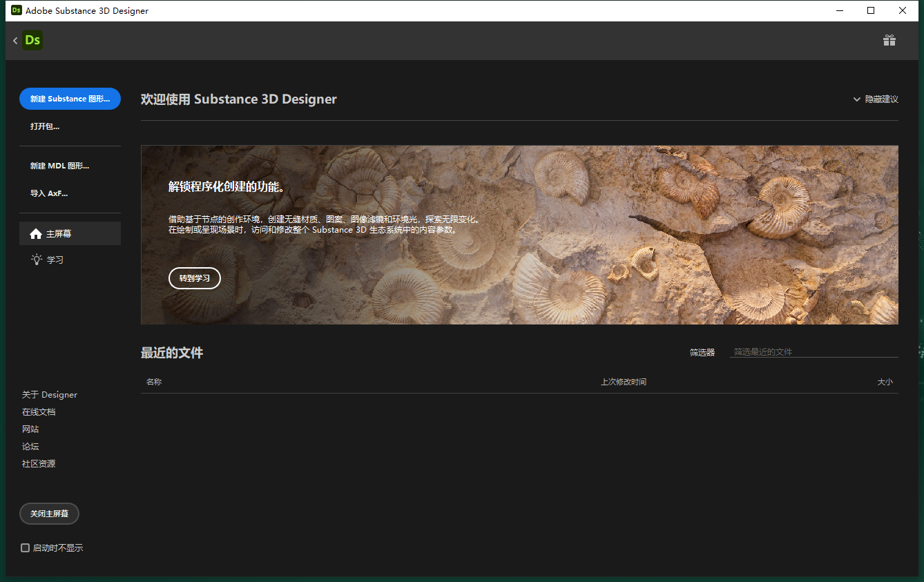
Task: Open the gift icon at top right
Action: (889, 40)
